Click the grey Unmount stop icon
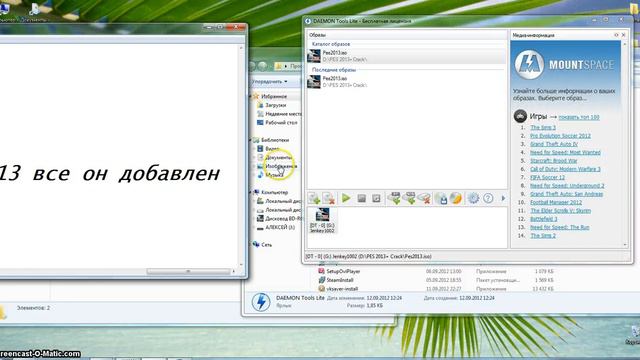Screen dimensions: 640x360 tap(361, 198)
